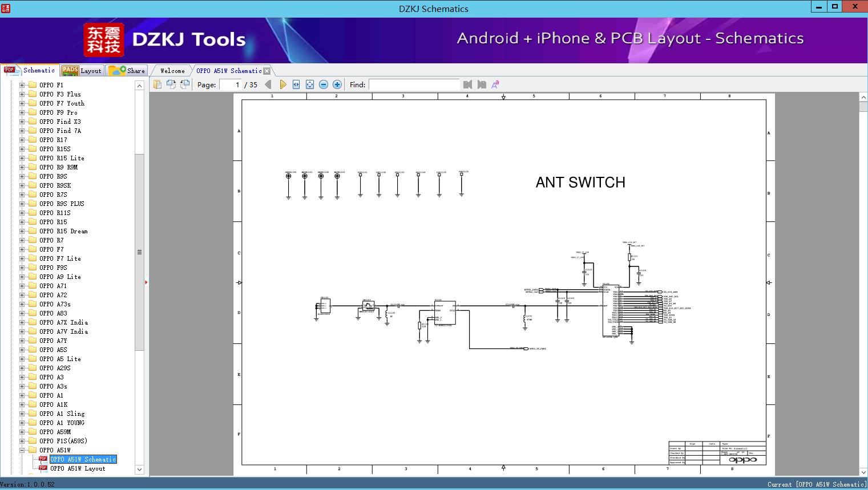Expand the OPPO F1 tree node
Image resolution: width=868 pixels, height=490 pixels.
click(22, 85)
